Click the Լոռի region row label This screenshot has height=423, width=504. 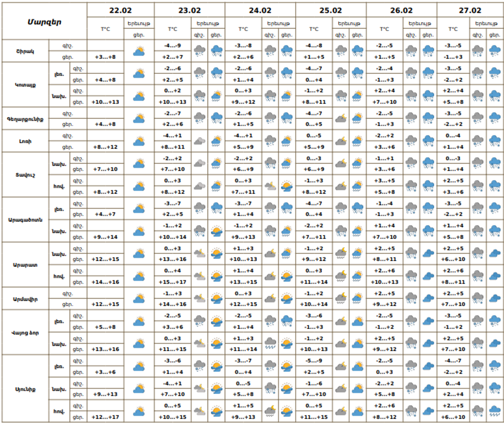[x=25, y=141]
